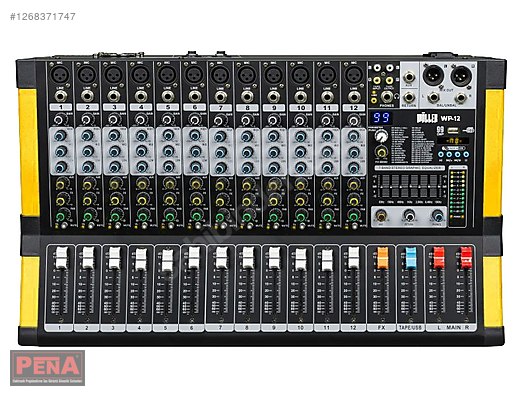This screenshot has height=396, width=528.
Task: Click the master AUX knob in the gray panel
Action: click(381, 215)
